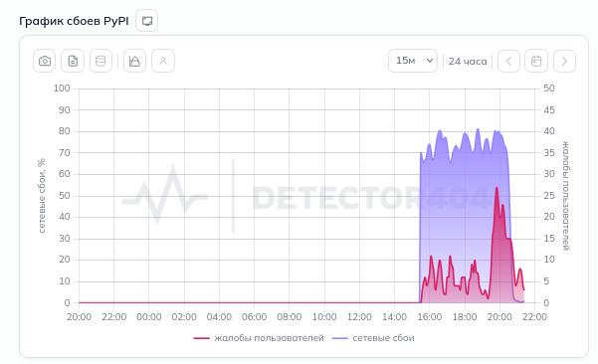The image size is (598, 364).
Task: Click the 25 value on right axis
Action: click(x=549, y=196)
